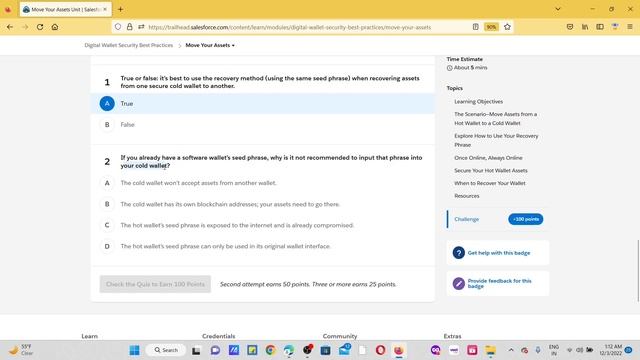This screenshot has height=360, width=640.
Task: Select answer A True for question 1
Action: (x=263, y=104)
